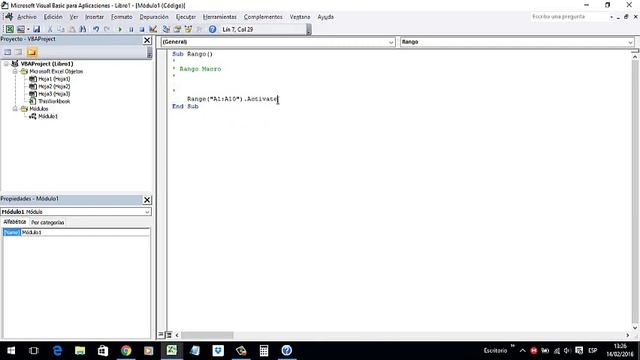Open the Project Explorer icon
The image size is (640, 360).
click(166, 29)
